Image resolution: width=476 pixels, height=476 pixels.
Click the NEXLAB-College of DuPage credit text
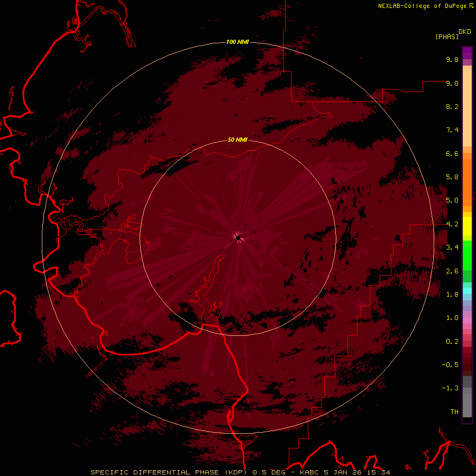[x=422, y=6]
